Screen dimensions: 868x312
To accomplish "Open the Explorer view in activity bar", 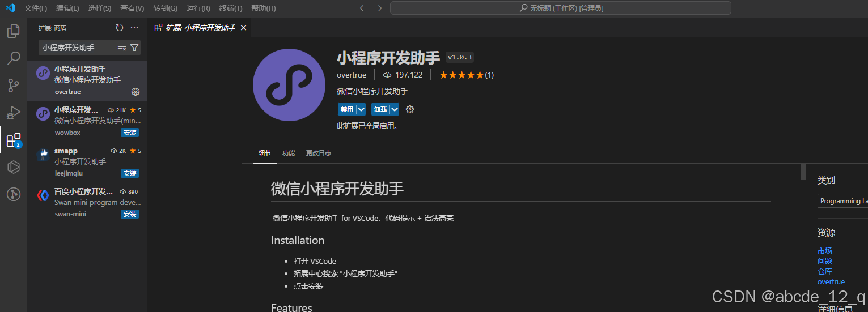I will [14, 31].
